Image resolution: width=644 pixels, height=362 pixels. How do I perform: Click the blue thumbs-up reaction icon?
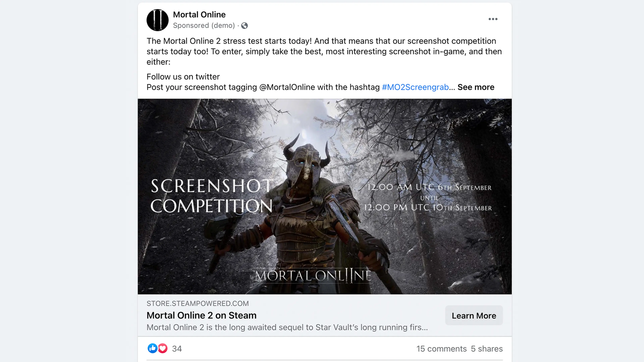[x=152, y=348]
